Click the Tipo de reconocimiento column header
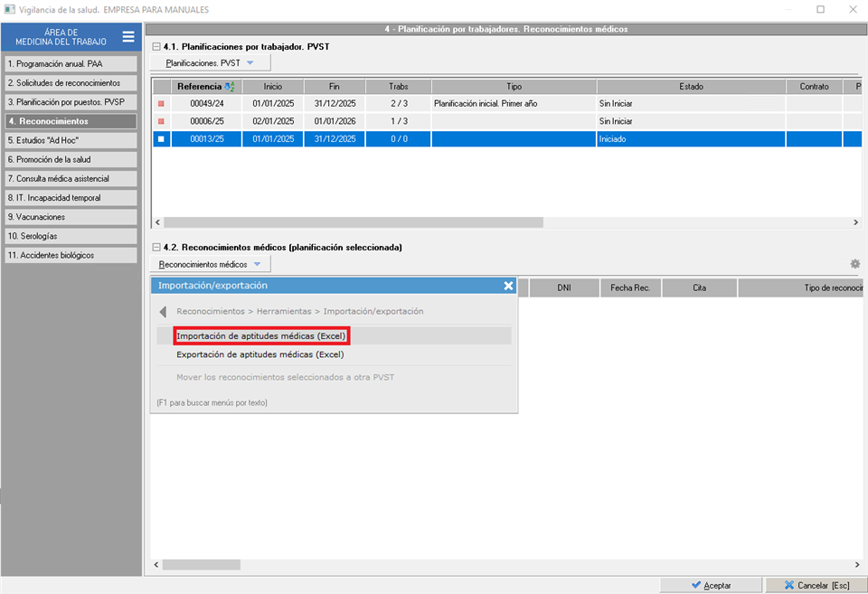 pyautogui.click(x=801, y=288)
